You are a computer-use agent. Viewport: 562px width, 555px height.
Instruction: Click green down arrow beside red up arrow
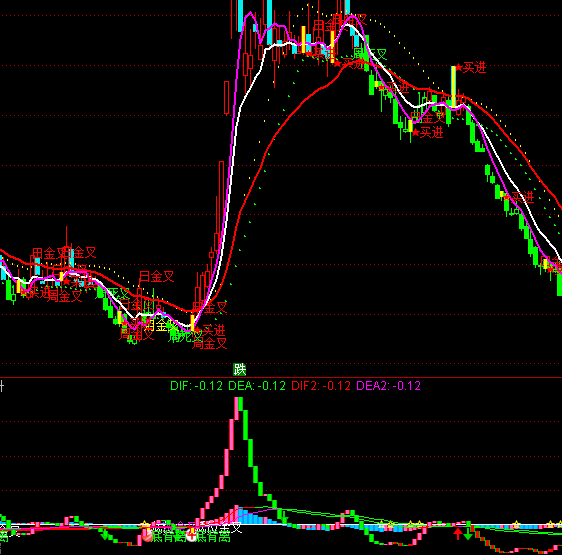pos(468,534)
